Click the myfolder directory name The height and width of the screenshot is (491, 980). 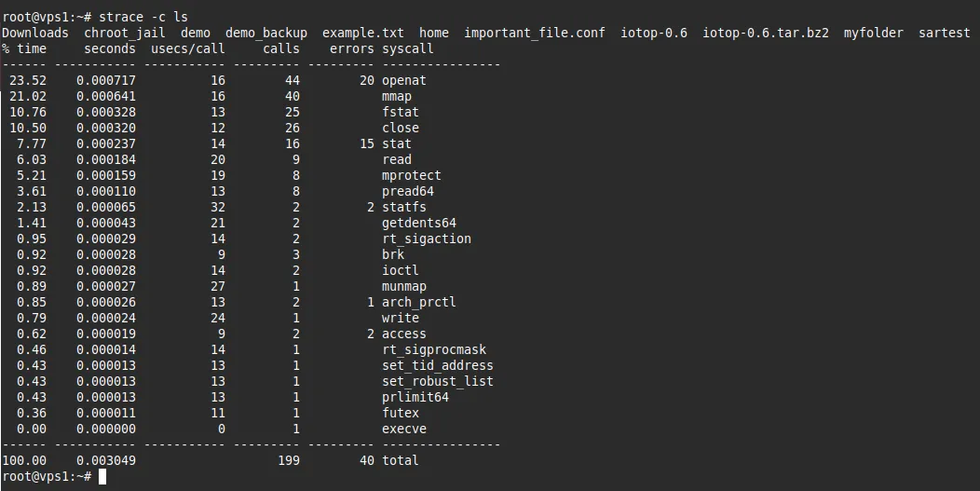873,33
